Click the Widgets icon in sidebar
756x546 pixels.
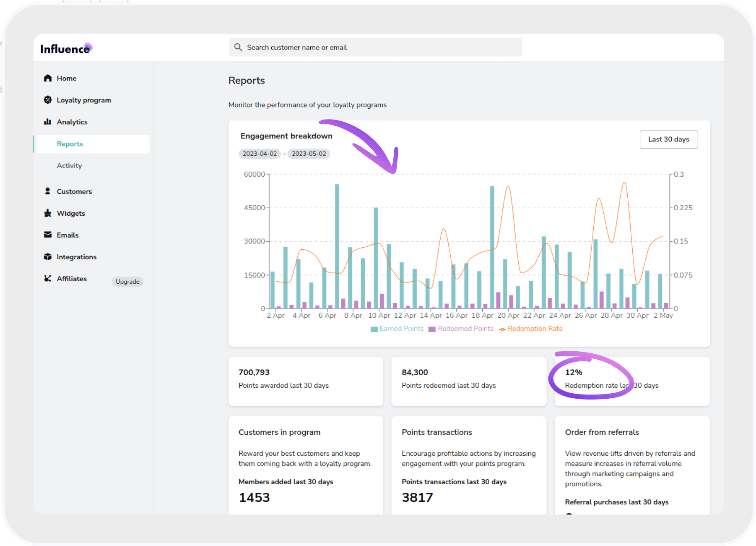coord(48,213)
